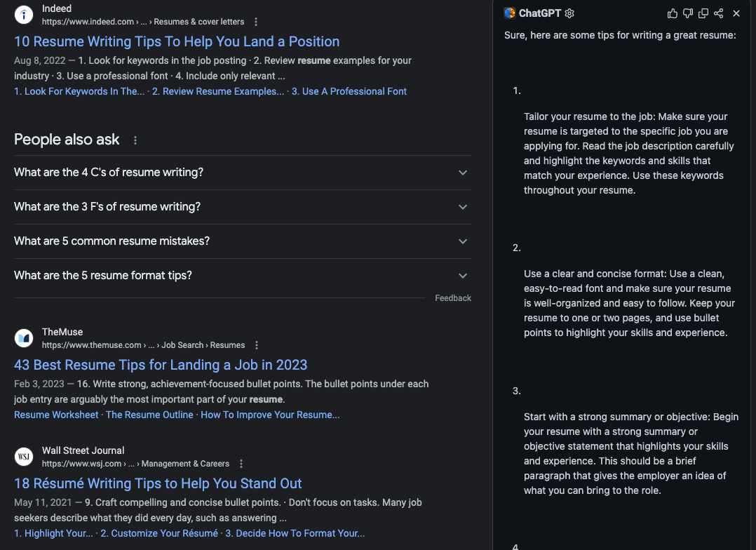The width and height of the screenshot is (756, 550).
Task: Jump to '3. Decide How To Format Your...' sitelink
Action: tap(295, 533)
